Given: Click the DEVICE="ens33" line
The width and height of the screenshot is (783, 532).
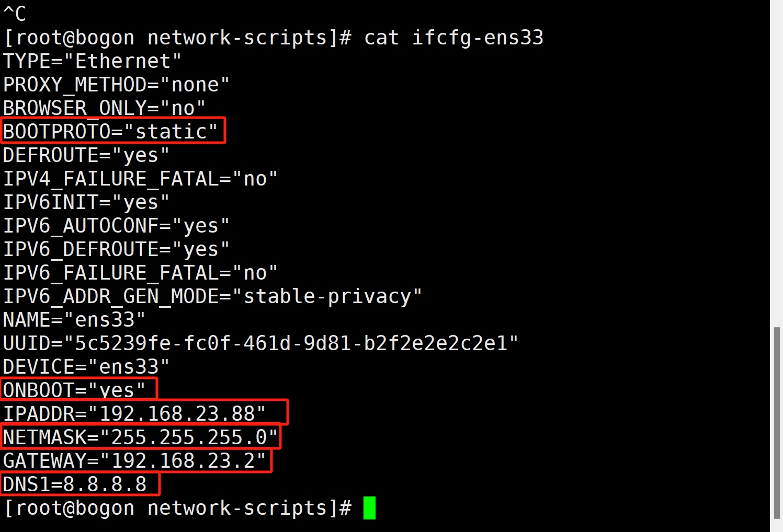Looking at the screenshot, I should click(86, 367).
